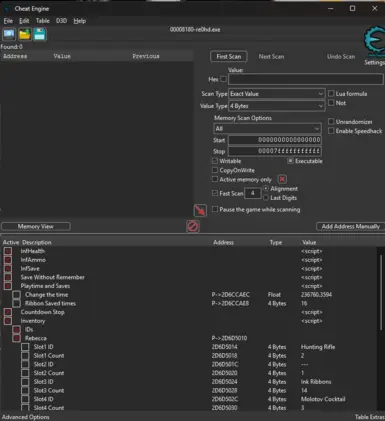Click the red arrow add-to-list icon
The height and width of the screenshot is (421, 385).
(200, 210)
